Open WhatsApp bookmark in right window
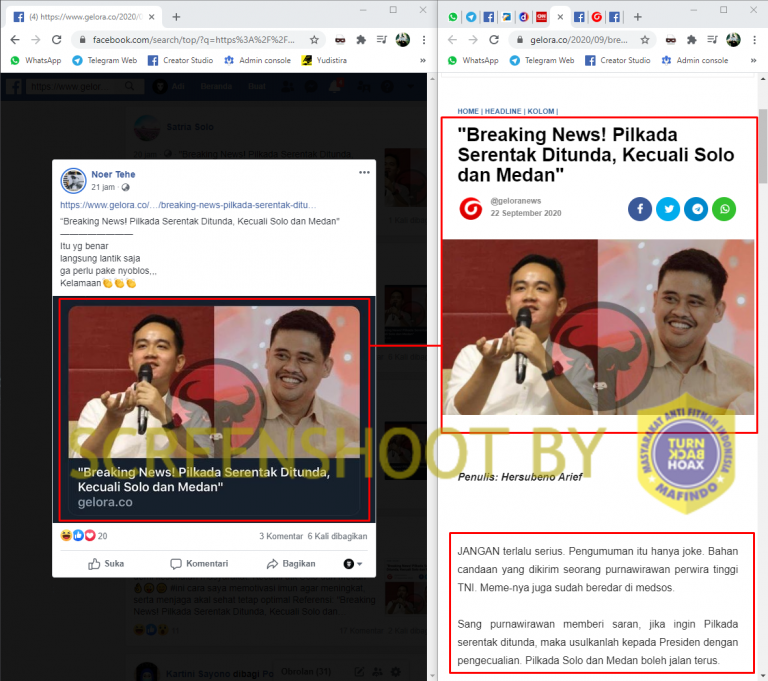 (x=473, y=60)
